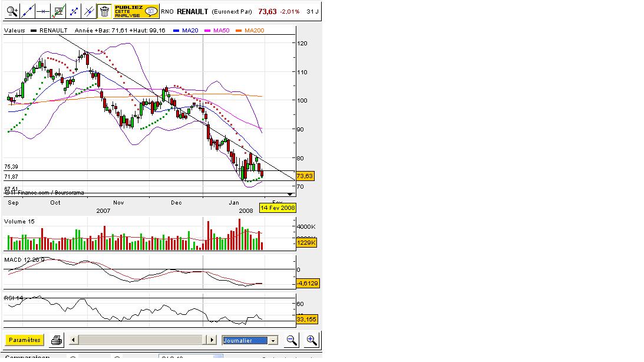This screenshot has width=644, height=362.
Task: Click the Dec month label on the time axis
Action: tap(176, 203)
